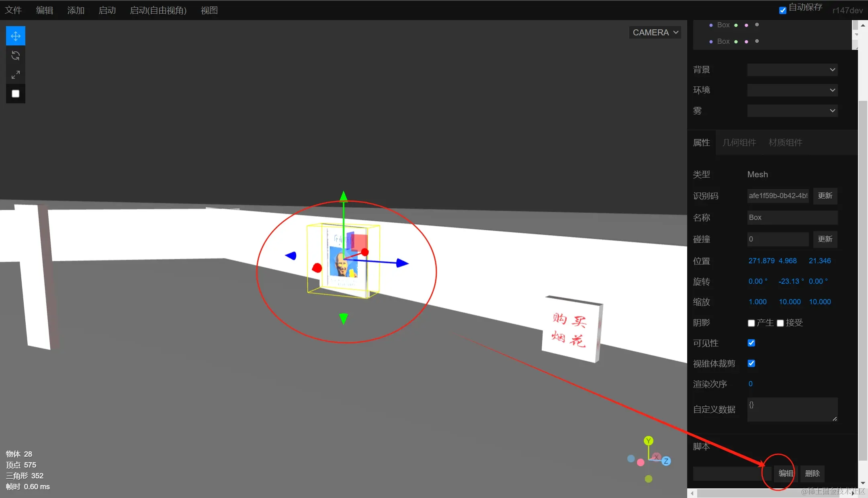Open the 背景 background dropdown
868x498 pixels.
click(792, 70)
